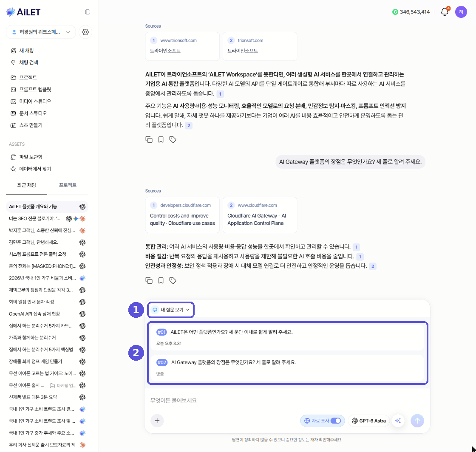Bookmark the first answer about AiLET Workspace

tap(161, 139)
